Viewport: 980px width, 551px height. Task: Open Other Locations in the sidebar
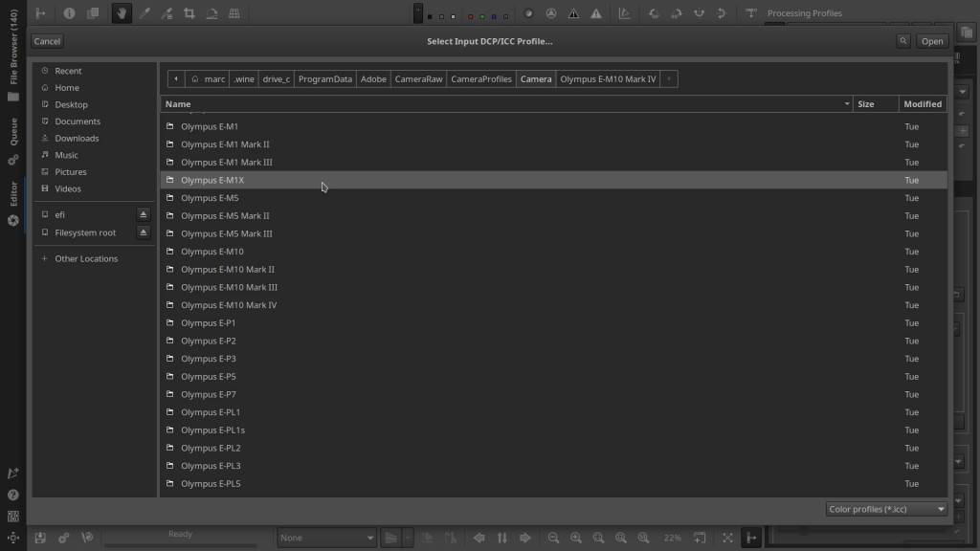pos(86,258)
